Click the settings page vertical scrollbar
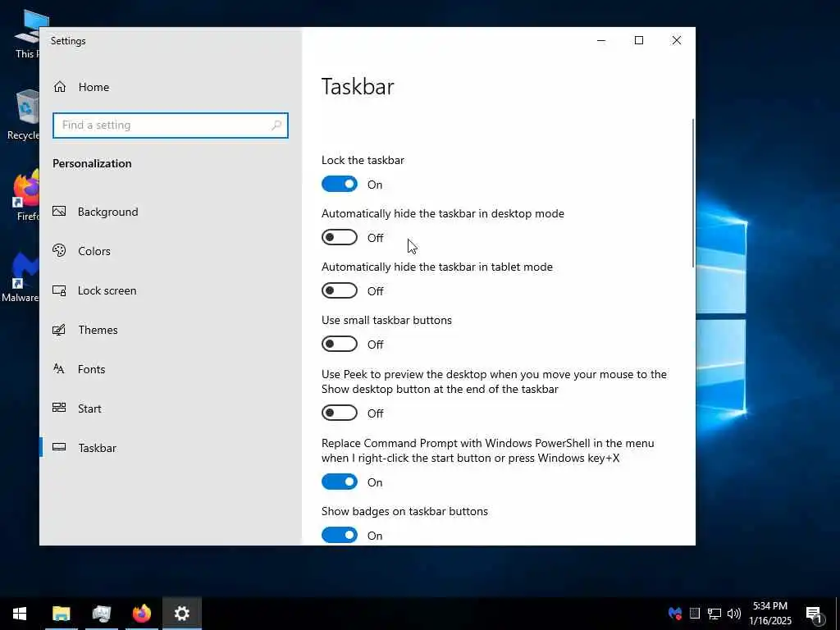This screenshot has height=630, width=840. (x=692, y=193)
